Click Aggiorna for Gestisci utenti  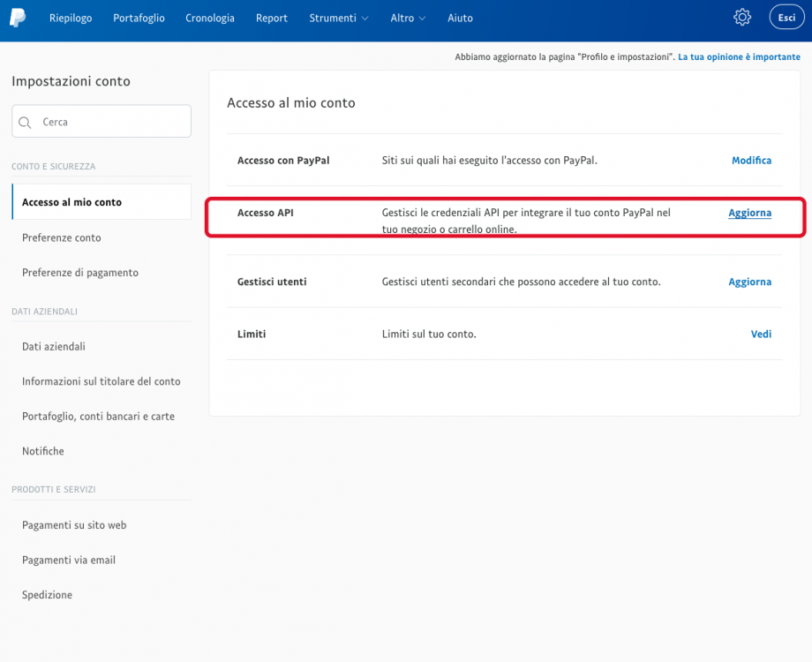click(x=749, y=282)
